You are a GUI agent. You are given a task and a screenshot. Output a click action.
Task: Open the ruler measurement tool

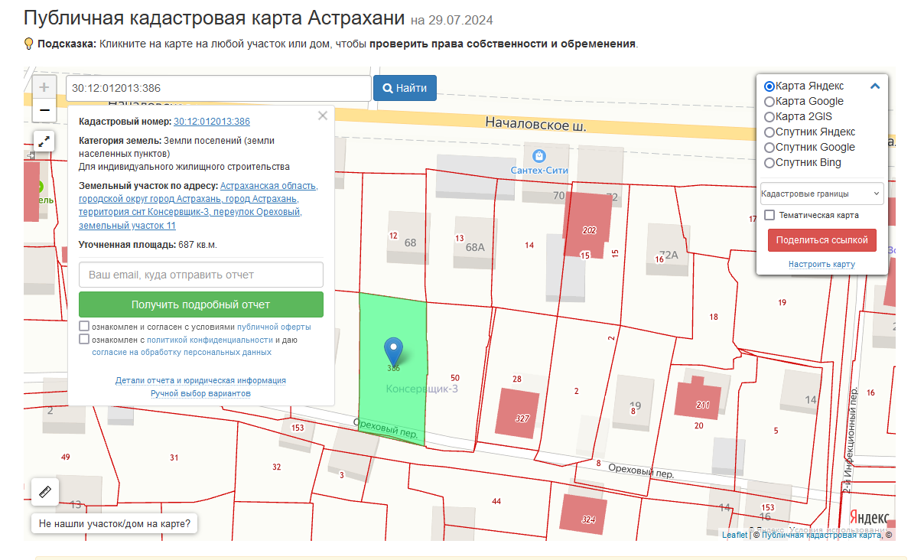tap(44, 491)
